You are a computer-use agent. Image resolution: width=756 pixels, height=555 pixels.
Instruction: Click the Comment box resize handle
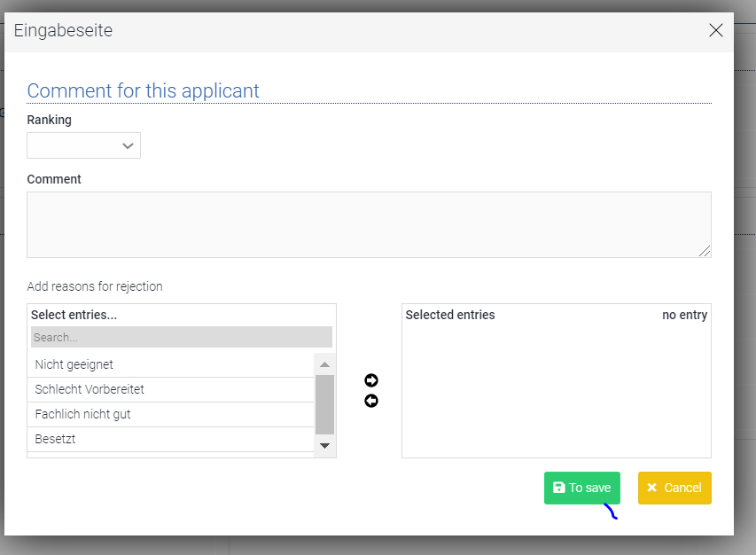tap(705, 252)
